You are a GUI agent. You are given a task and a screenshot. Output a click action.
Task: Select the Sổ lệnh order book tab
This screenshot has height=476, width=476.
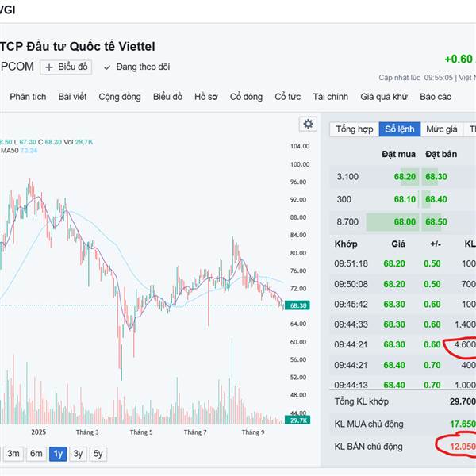(x=399, y=129)
